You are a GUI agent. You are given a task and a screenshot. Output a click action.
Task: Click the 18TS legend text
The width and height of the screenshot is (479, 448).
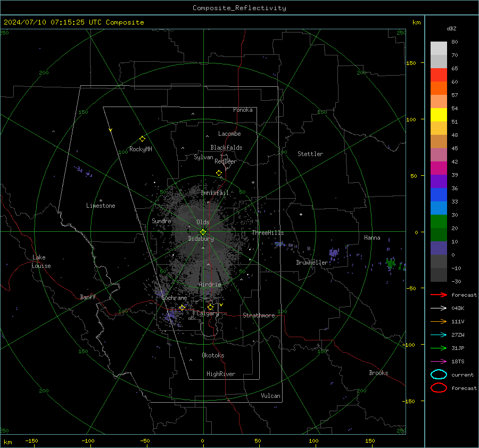[458, 362]
